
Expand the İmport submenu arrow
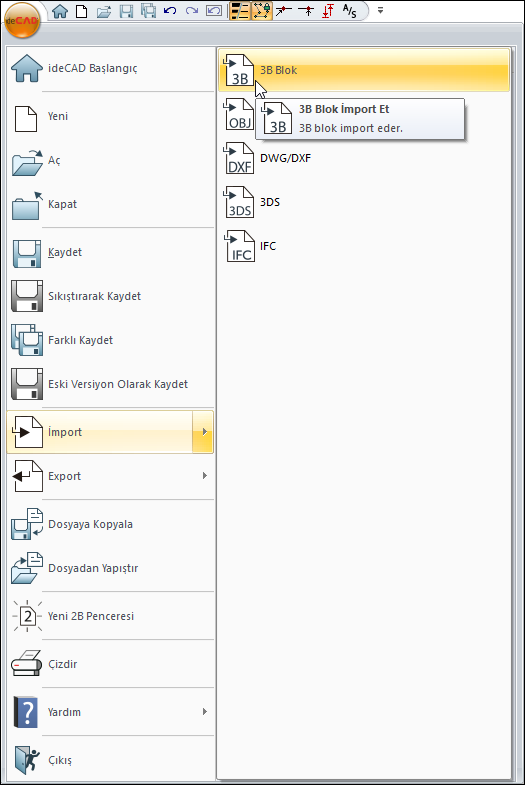point(204,432)
